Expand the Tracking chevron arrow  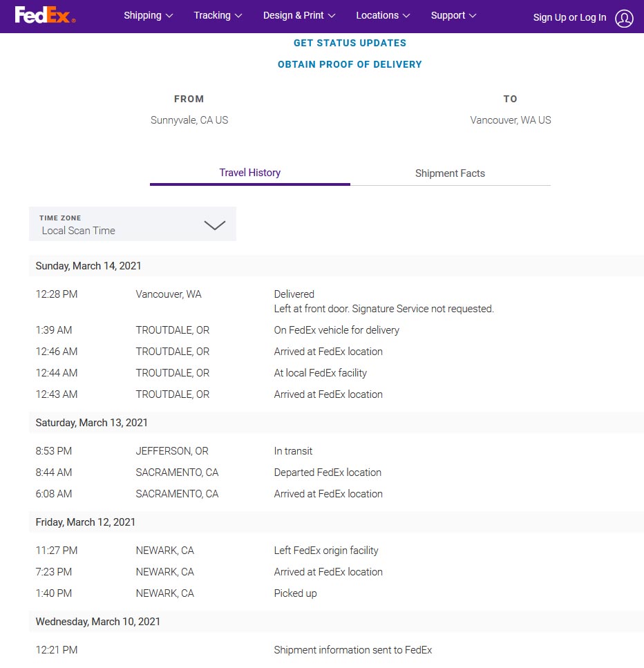click(238, 16)
